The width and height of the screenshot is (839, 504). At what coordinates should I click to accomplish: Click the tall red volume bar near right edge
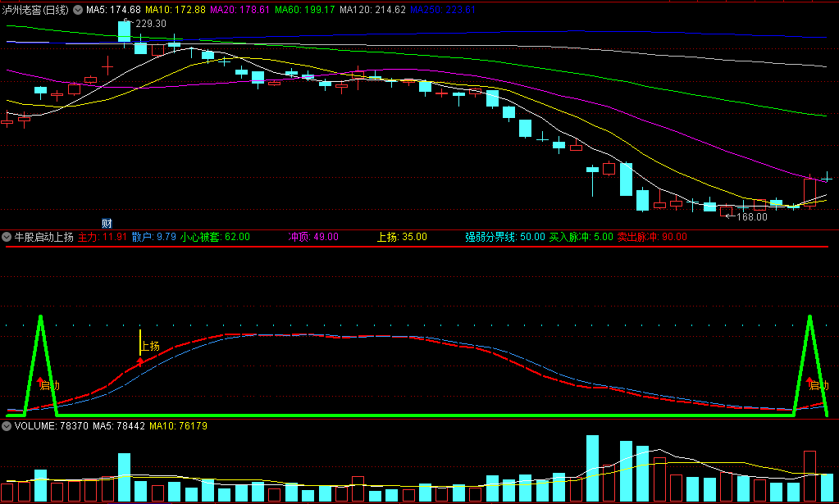click(809, 476)
